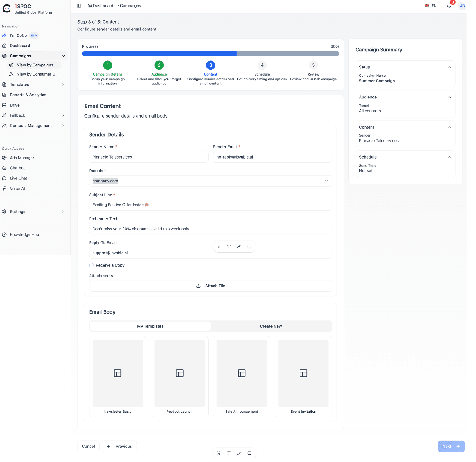Click the Sender Name input field
476x462 pixels.
[149, 157]
